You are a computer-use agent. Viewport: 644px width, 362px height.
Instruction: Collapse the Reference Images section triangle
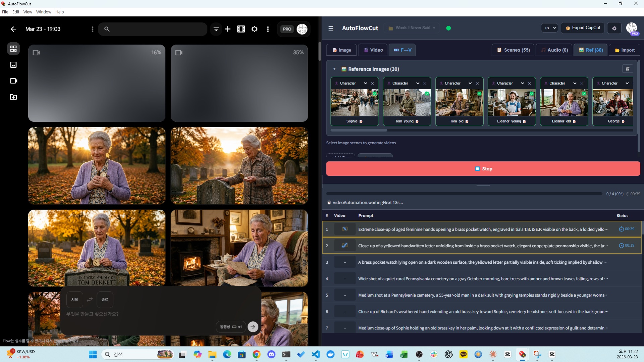[x=334, y=69]
